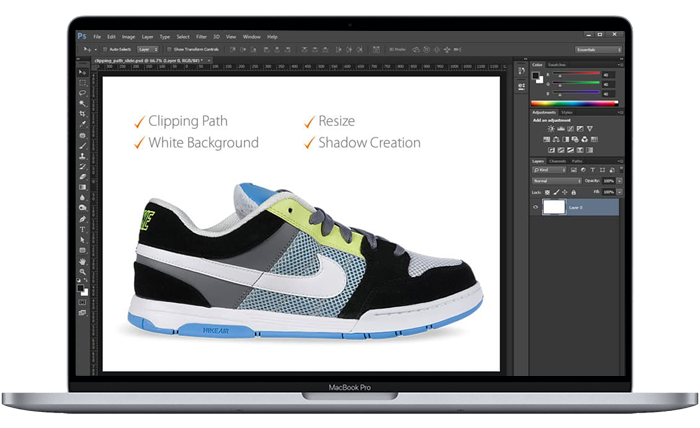
Task: Open the Window menu
Action: coord(251,37)
